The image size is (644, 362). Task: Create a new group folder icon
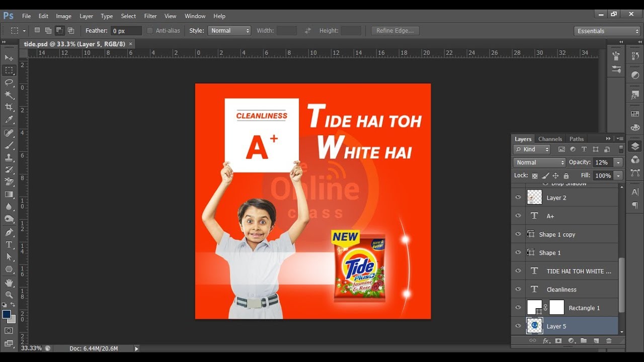click(x=584, y=341)
